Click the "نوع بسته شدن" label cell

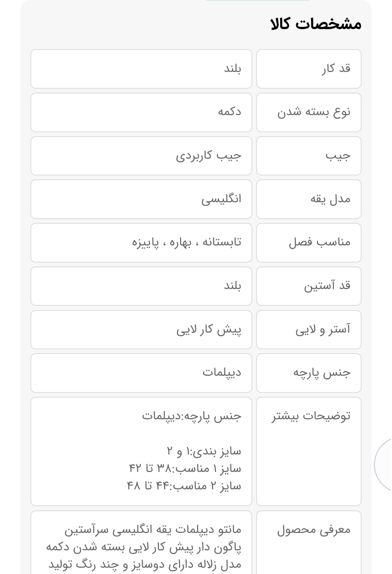[x=309, y=112]
